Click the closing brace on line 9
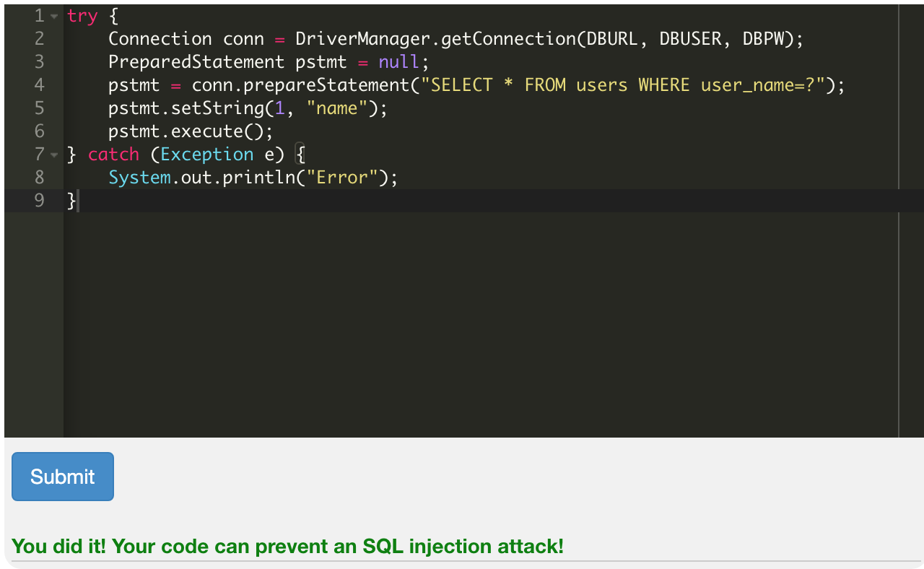 tap(70, 200)
